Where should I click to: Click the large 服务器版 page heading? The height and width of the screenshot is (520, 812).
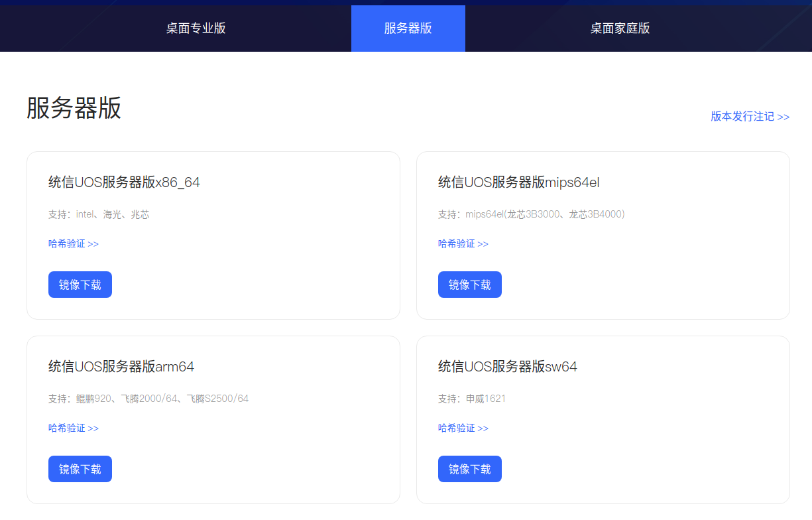click(74, 107)
